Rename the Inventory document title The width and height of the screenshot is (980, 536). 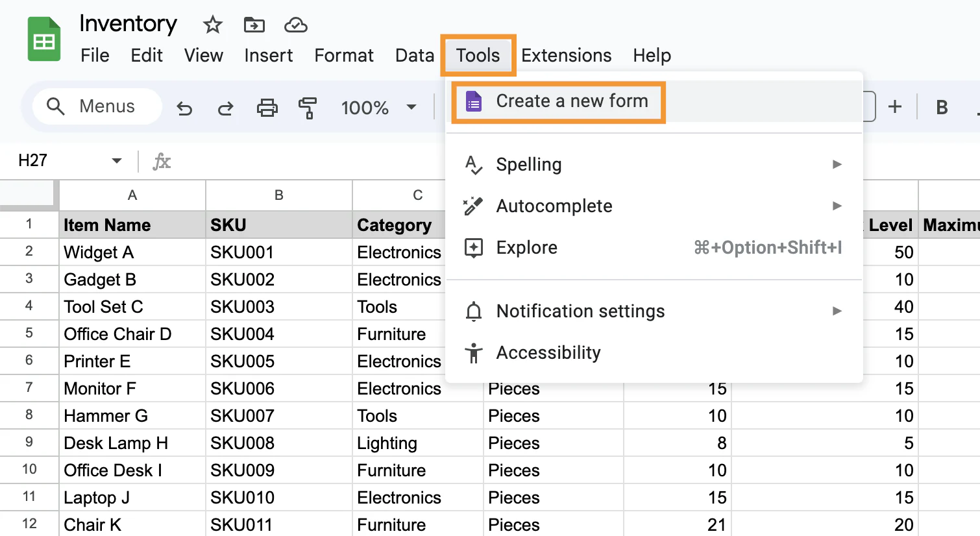coord(129,25)
